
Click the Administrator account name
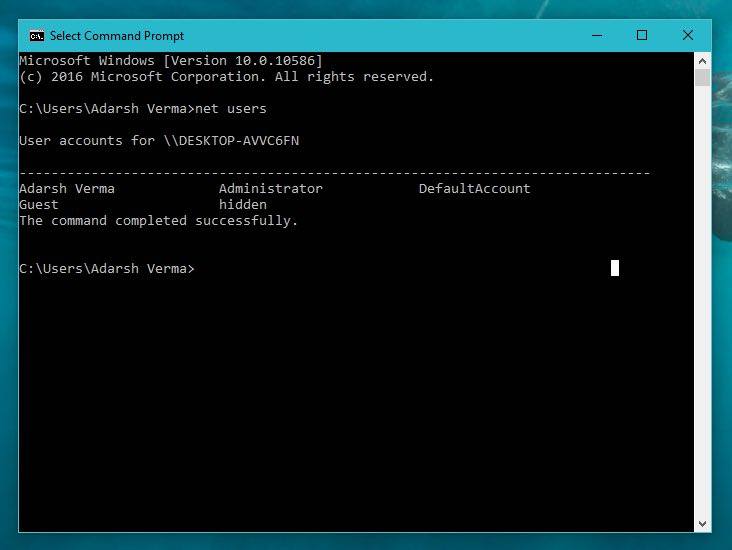point(270,188)
